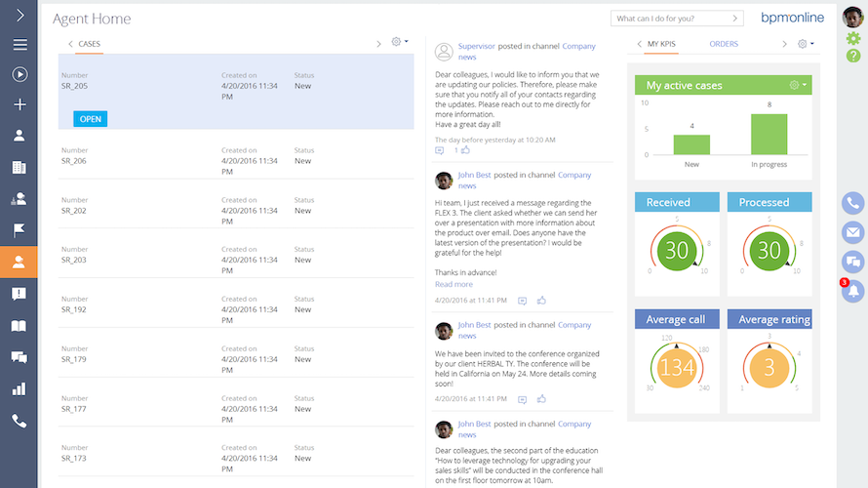The image size is (868, 488).
Task: Open KPI panel gear settings dropdown
Action: [806, 44]
